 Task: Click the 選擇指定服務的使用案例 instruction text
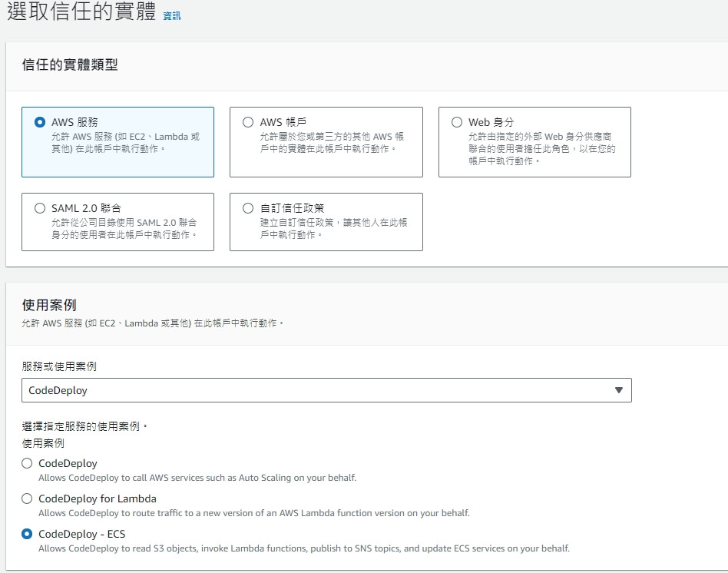[84, 426]
